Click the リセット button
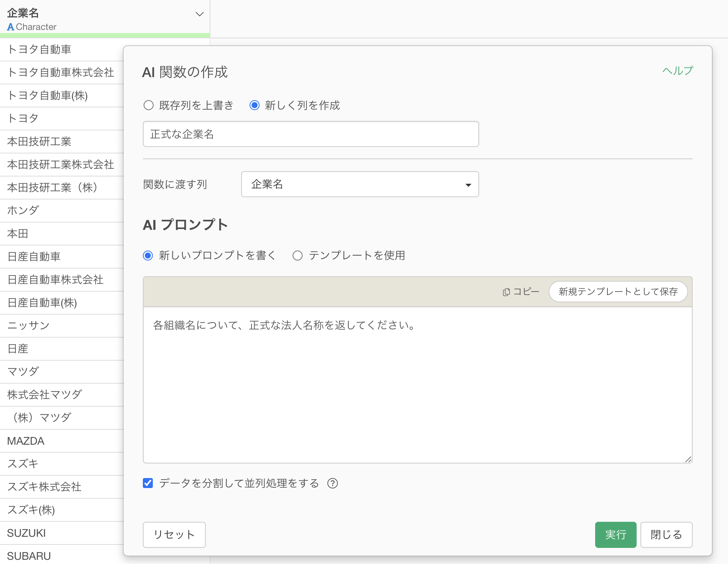This screenshot has width=728, height=564. pyautogui.click(x=174, y=534)
